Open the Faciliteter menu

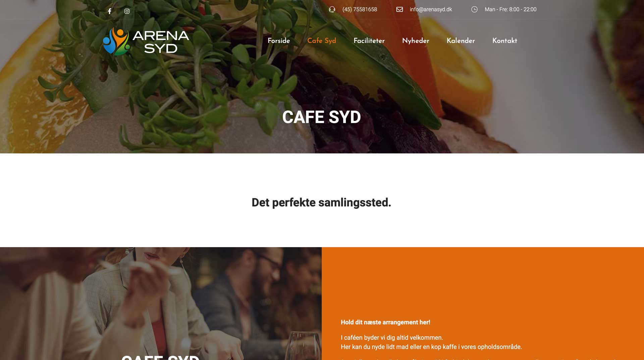tap(369, 41)
